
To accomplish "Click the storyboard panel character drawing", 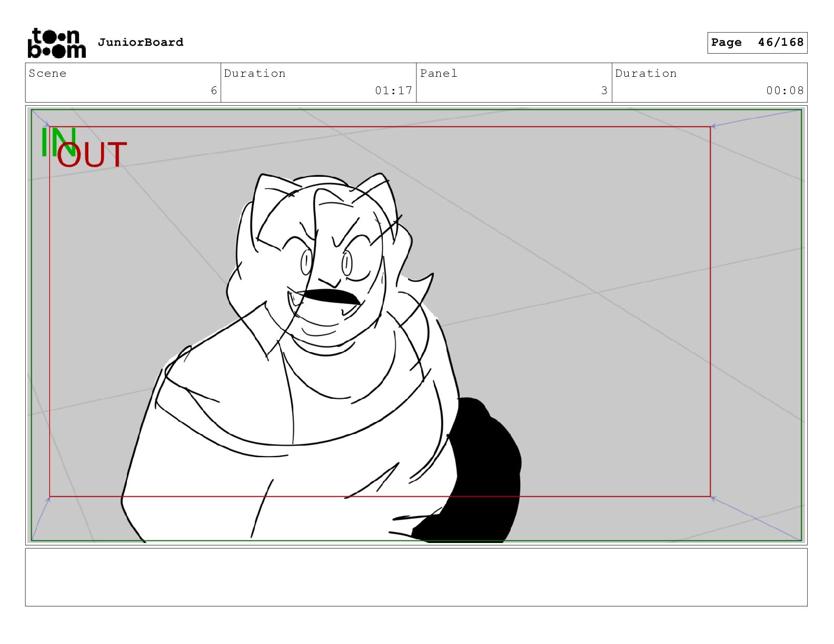I will coord(321,358).
